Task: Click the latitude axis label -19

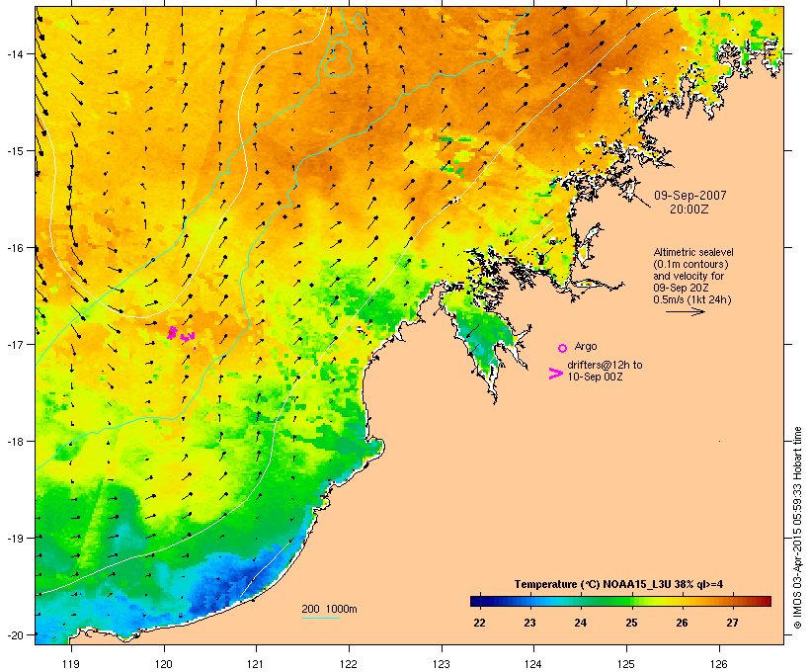Action: 14,539
